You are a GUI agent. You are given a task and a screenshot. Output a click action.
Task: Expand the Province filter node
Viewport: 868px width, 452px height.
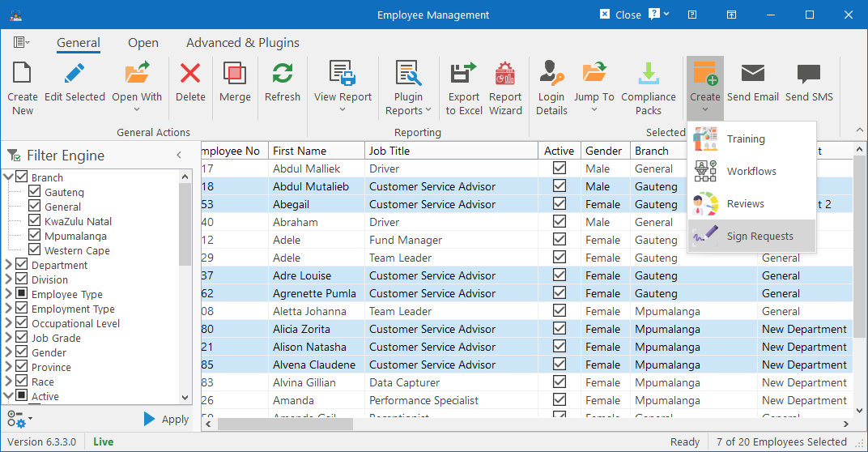pyautogui.click(x=8, y=367)
